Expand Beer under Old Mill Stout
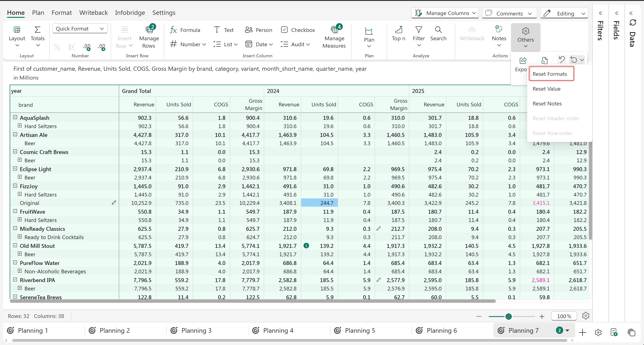The width and height of the screenshot is (644, 345). [x=20, y=254]
